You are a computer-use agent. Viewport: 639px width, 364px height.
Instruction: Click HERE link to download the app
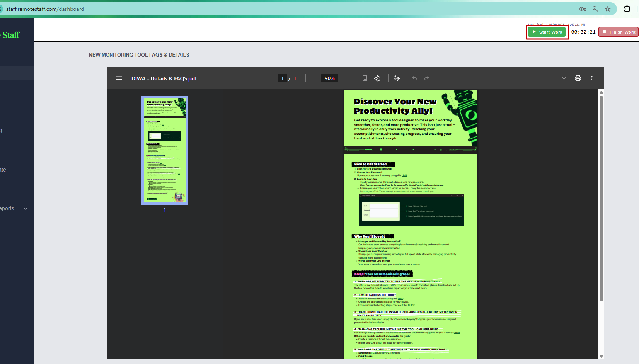pyautogui.click(x=366, y=169)
